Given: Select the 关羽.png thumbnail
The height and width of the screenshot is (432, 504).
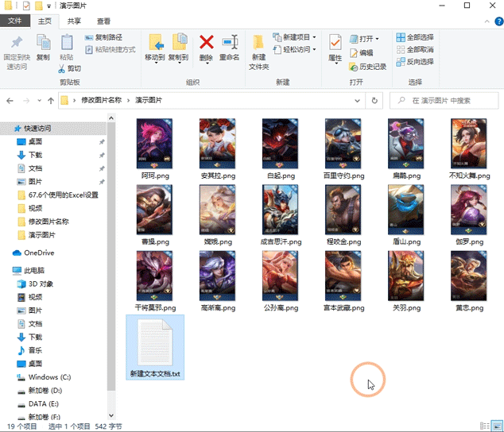Looking at the screenshot, I should 406,276.
